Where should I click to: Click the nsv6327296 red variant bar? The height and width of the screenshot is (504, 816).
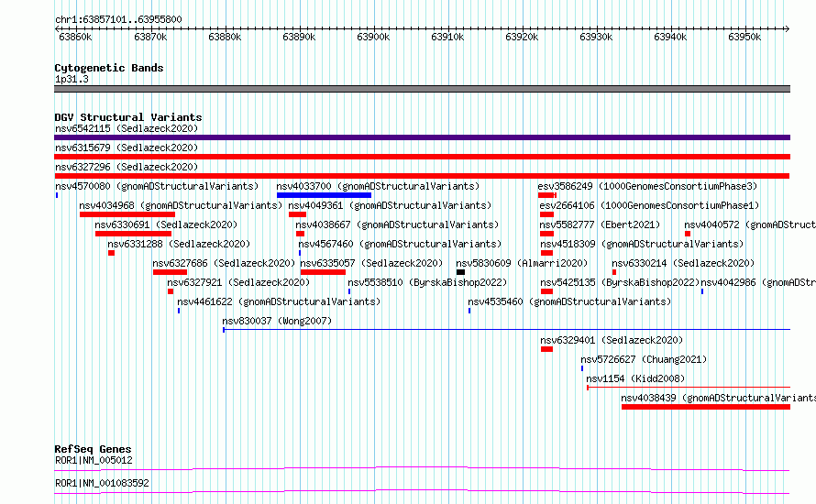click(422, 176)
